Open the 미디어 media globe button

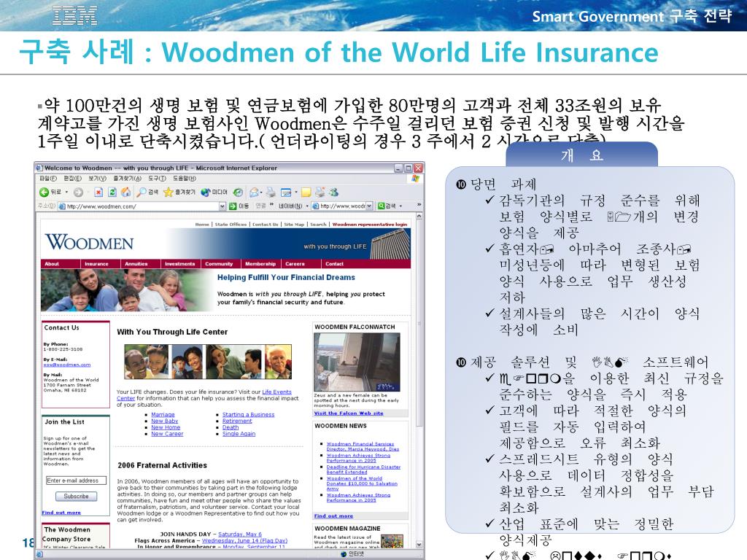(214, 192)
